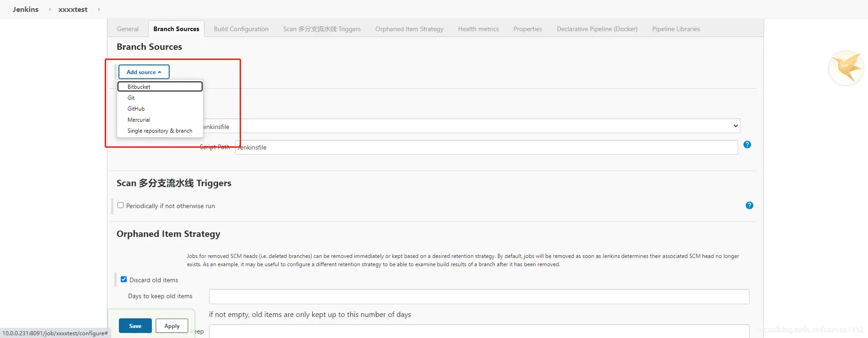Choose Single repository & branch option

pyautogui.click(x=160, y=130)
